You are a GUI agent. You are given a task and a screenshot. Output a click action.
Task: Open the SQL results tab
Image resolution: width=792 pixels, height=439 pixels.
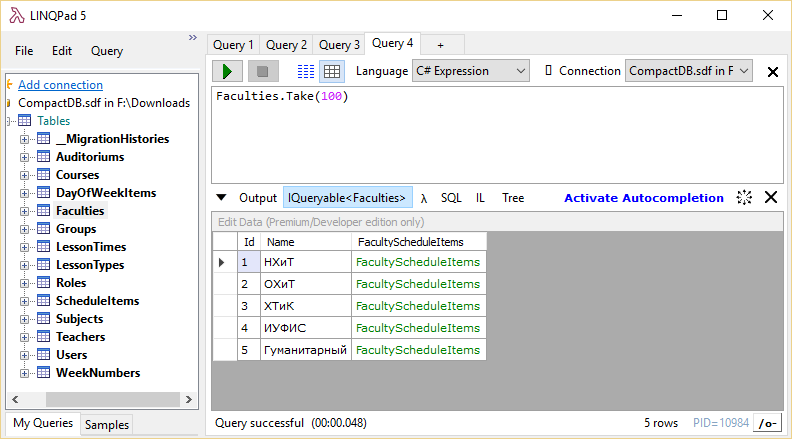(x=451, y=198)
